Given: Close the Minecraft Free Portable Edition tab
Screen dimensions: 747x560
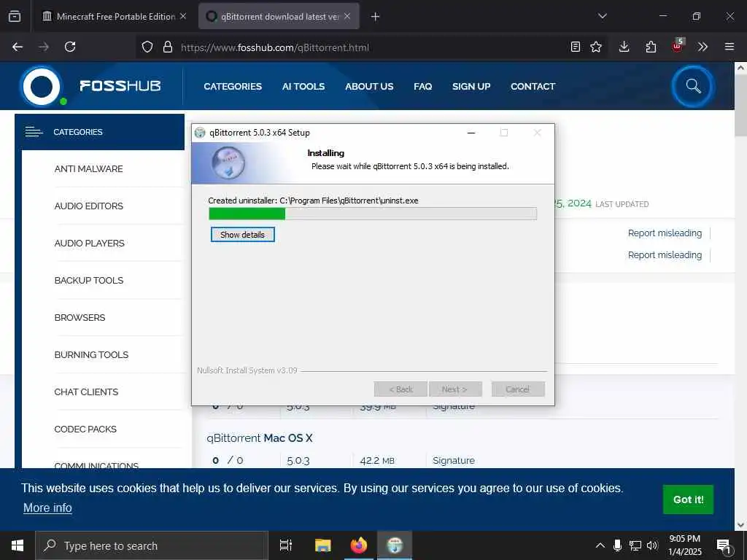Looking at the screenshot, I should (183, 16).
